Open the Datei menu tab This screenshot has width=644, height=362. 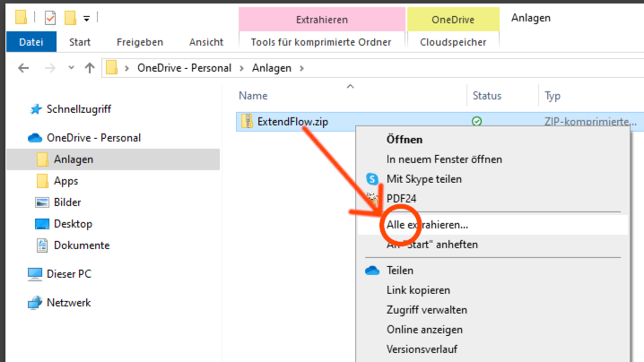(31, 42)
